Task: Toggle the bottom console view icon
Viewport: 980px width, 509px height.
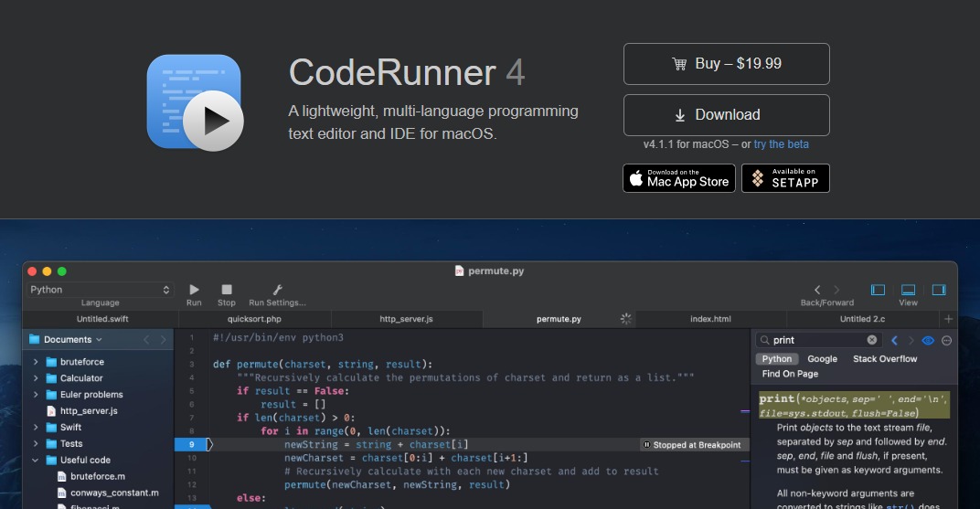Action: click(x=908, y=290)
